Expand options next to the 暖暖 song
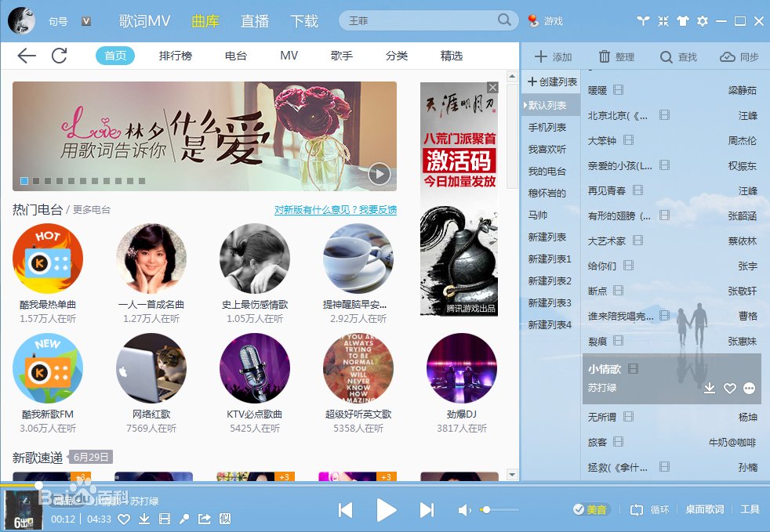The width and height of the screenshot is (770, 532). 617,90
